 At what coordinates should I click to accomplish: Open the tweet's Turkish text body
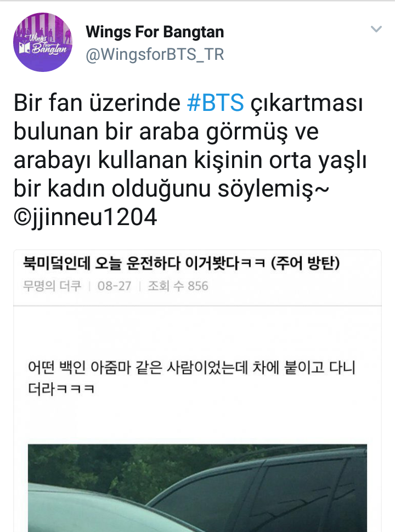(x=190, y=159)
